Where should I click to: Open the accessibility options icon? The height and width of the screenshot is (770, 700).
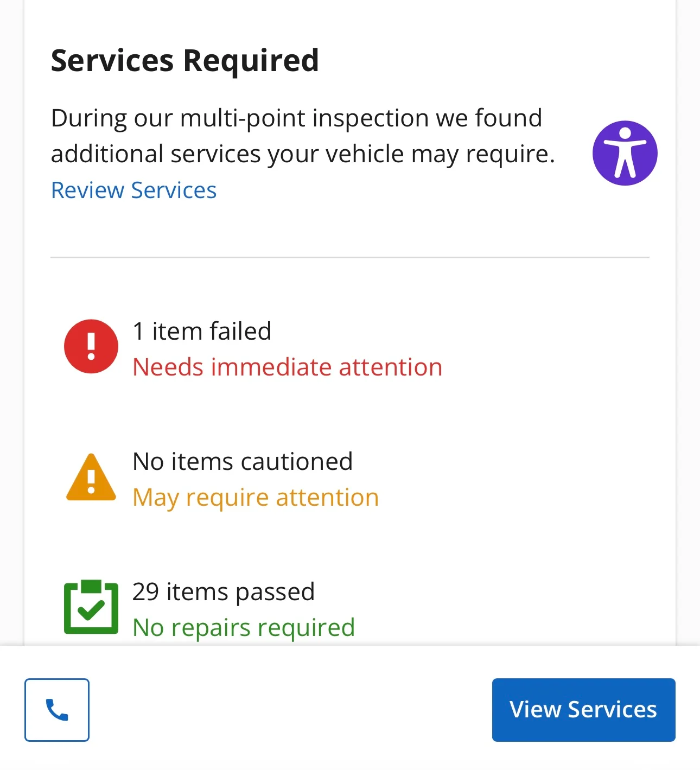tap(625, 153)
